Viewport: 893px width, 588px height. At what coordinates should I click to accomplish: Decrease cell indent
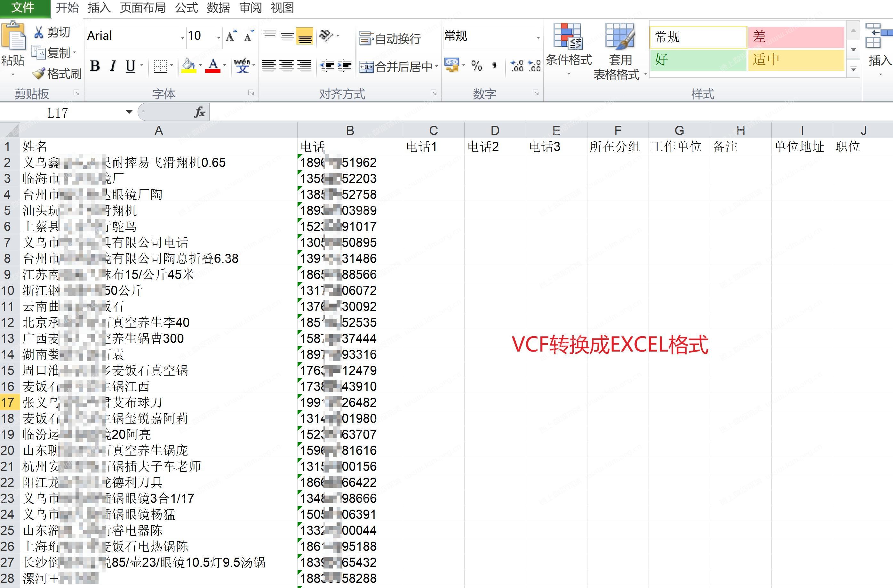click(326, 66)
